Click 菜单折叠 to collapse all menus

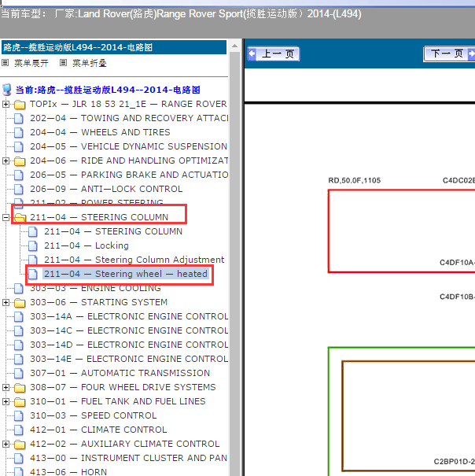(x=89, y=63)
